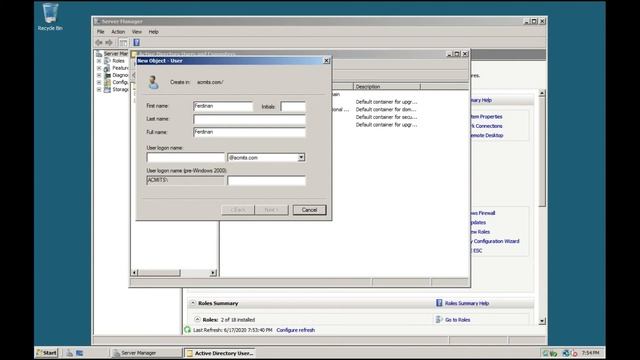This screenshot has height=360, width=640.
Task: Click the right arrow of the tree's horizontal scrollbar
Action: (x=213, y=273)
